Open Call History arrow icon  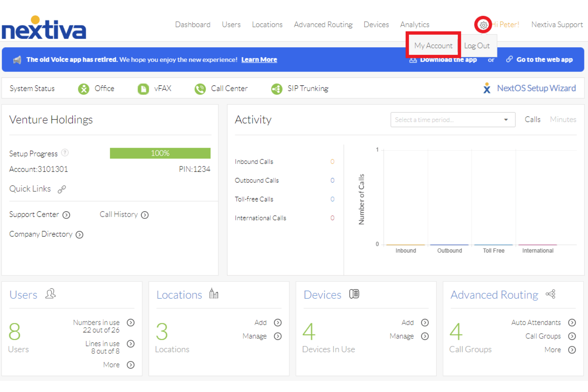coord(145,215)
